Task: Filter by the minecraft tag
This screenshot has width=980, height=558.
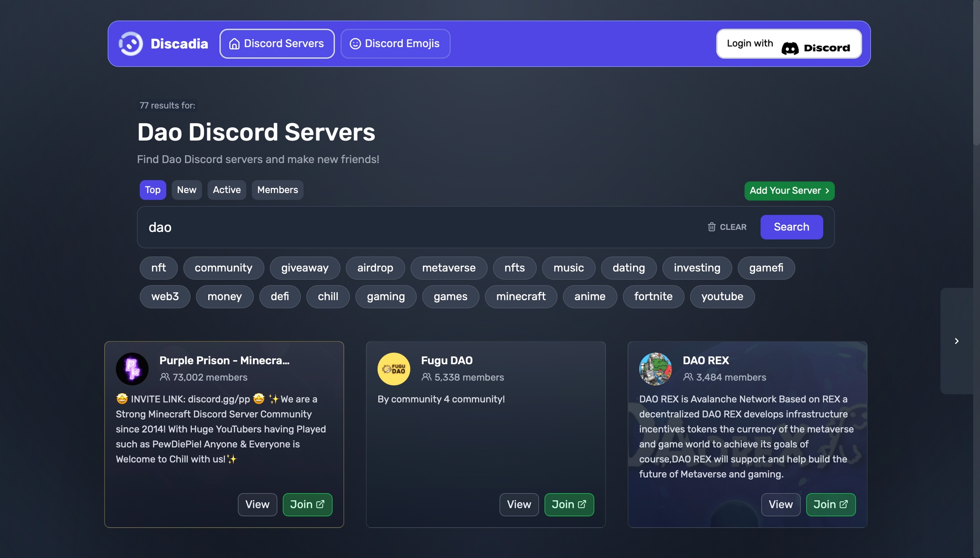Action: coord(521,297)
